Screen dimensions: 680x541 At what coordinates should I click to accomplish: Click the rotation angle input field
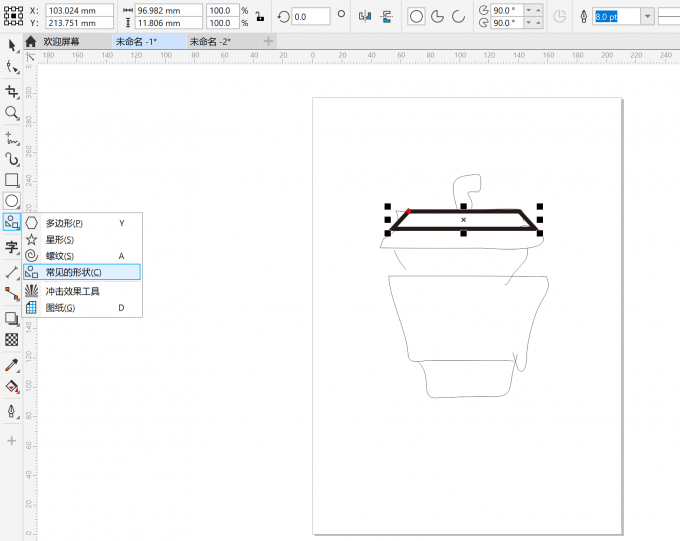tap(310, 16)
